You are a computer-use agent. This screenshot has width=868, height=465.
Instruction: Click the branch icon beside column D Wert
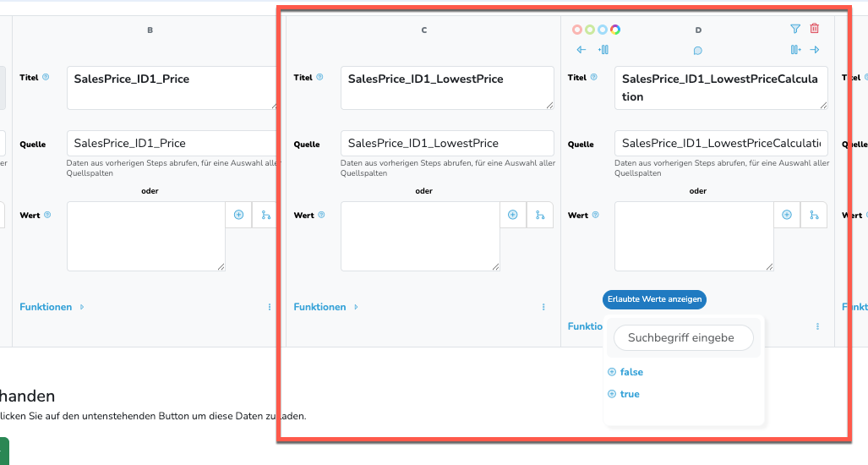(x=814, y=215)
